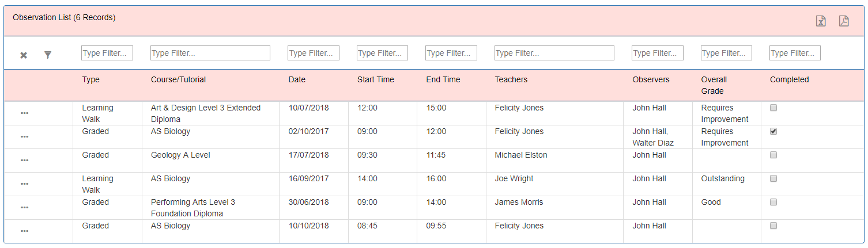Open row menu for Performing Arts observation
This screenshot has height=248, width=868.
coord(24,208)
